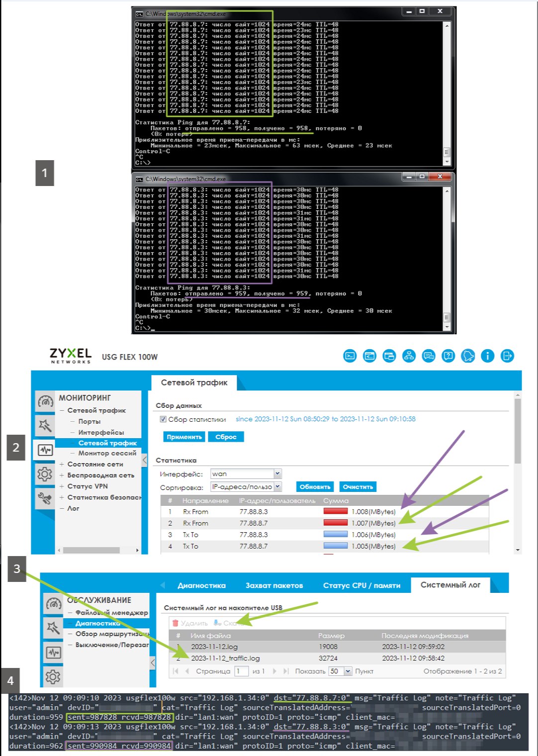Select the 2023-11-12_traffic.log file row

337,658
